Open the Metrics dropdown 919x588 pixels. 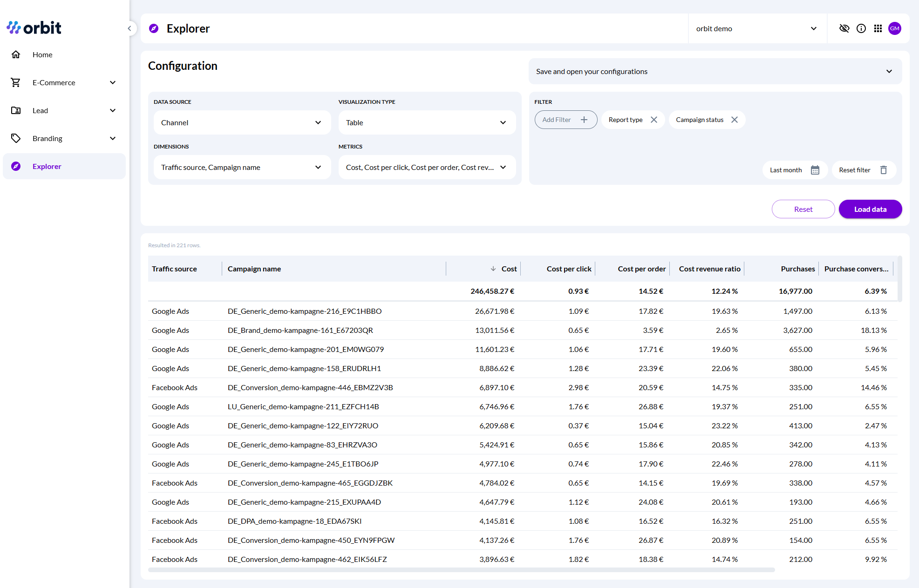[427, 167]
